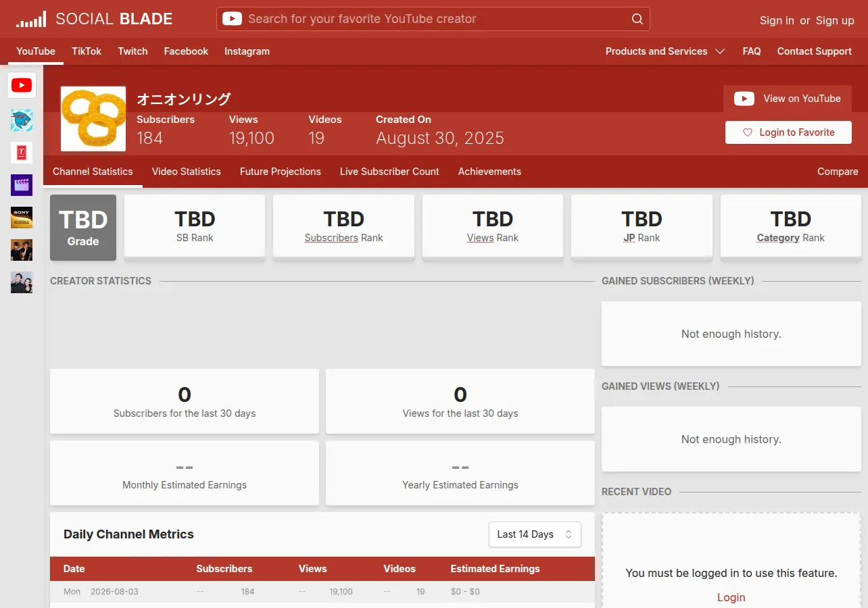
Task: Switch to the Facebook platform tab
Action: pyautogui.click(x=186, y=51)
